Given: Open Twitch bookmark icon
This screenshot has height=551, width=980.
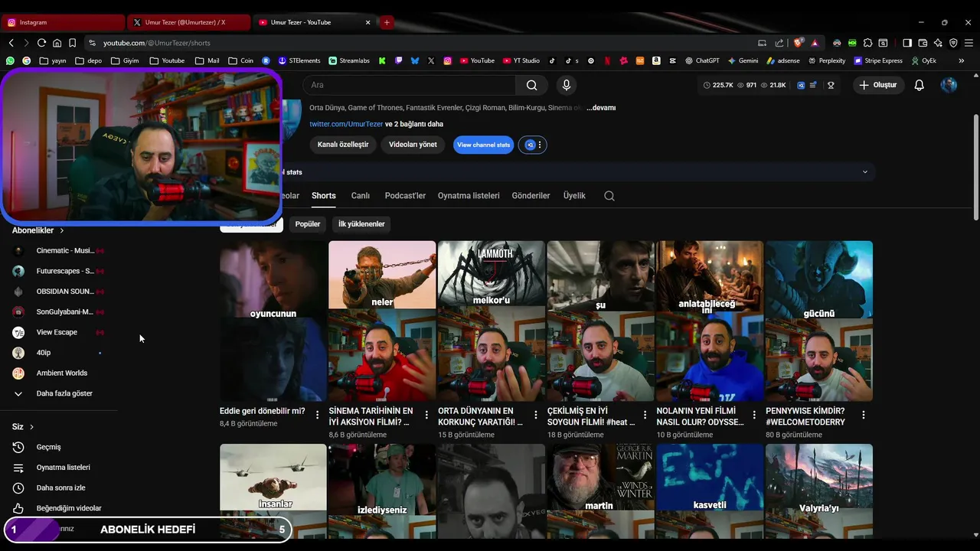Looking at the screenshot, I should (x=399, y=60).
